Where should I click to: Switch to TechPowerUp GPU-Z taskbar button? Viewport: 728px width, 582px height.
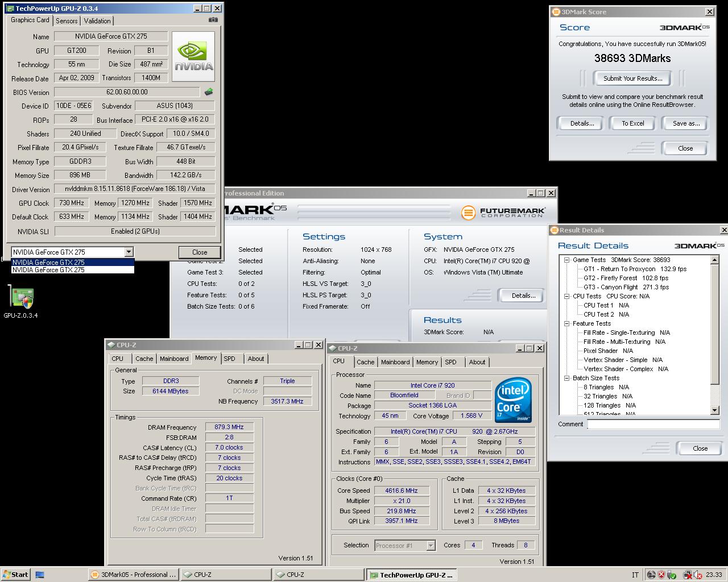[412, 575]
